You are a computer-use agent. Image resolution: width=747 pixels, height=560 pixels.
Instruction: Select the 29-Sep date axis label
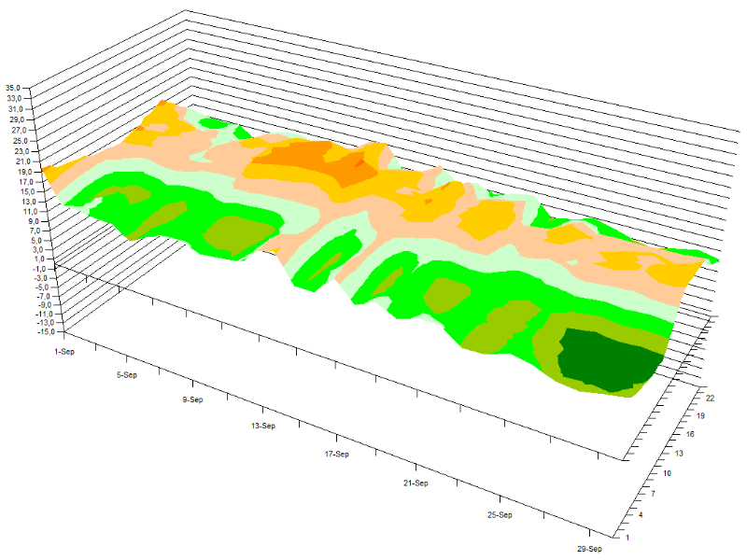589,549
